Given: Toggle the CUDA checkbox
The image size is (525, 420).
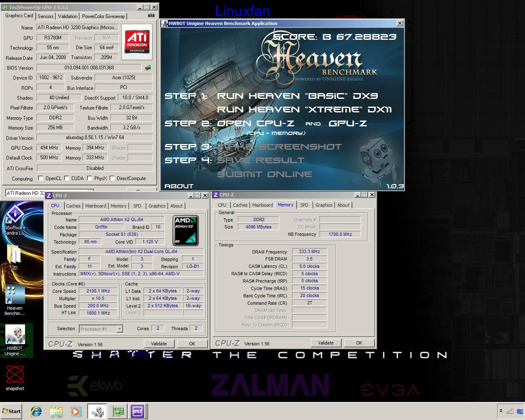Looking at the screenshot, I should click(x=67, y=178).
